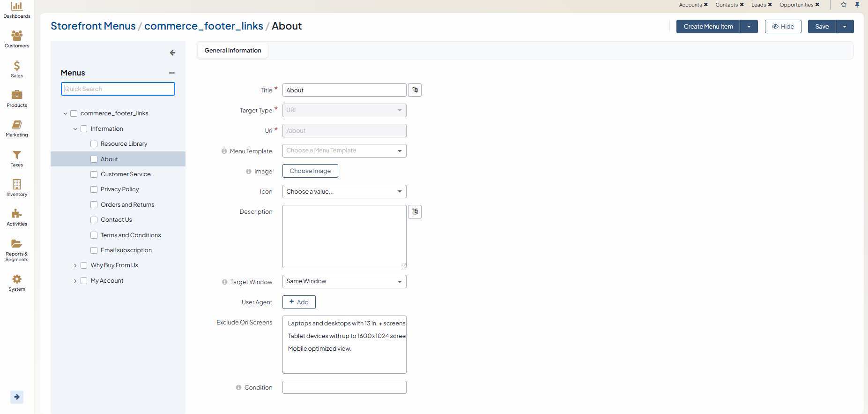The width and height of the screenshot is (868, 414).
Task: Open the Taxes menu in the sidebar
Action: coord(17,158)
